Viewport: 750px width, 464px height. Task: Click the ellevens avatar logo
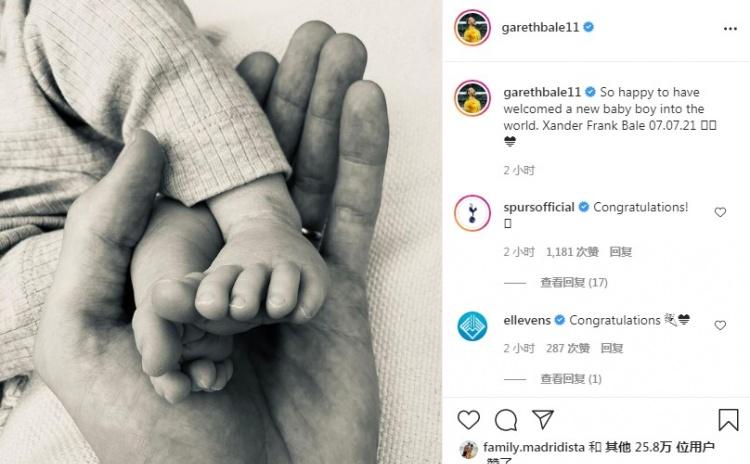tap(473, 326)
